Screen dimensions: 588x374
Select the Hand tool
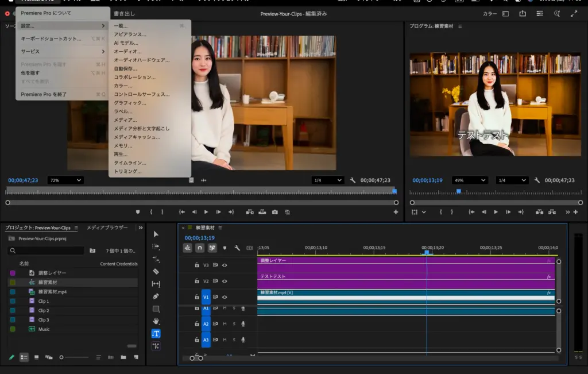156,321
